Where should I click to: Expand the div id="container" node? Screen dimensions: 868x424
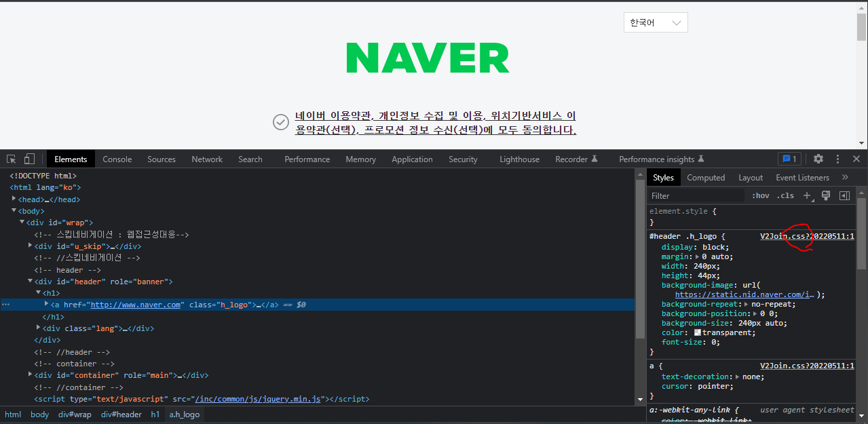click(x=31, y=374)
